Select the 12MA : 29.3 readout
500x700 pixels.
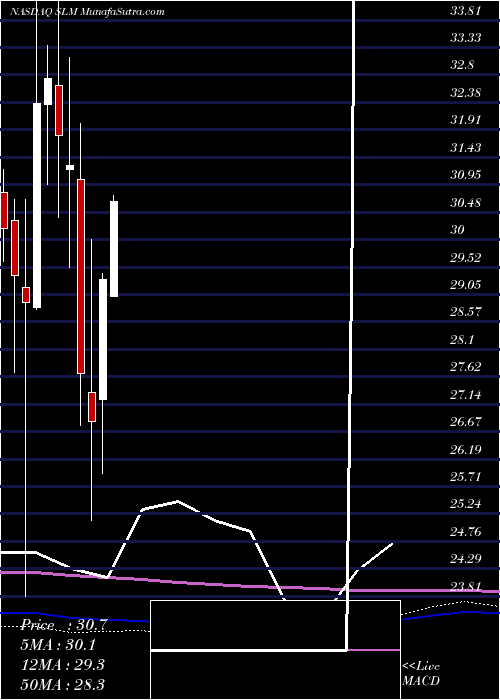(x=63, y=665)
